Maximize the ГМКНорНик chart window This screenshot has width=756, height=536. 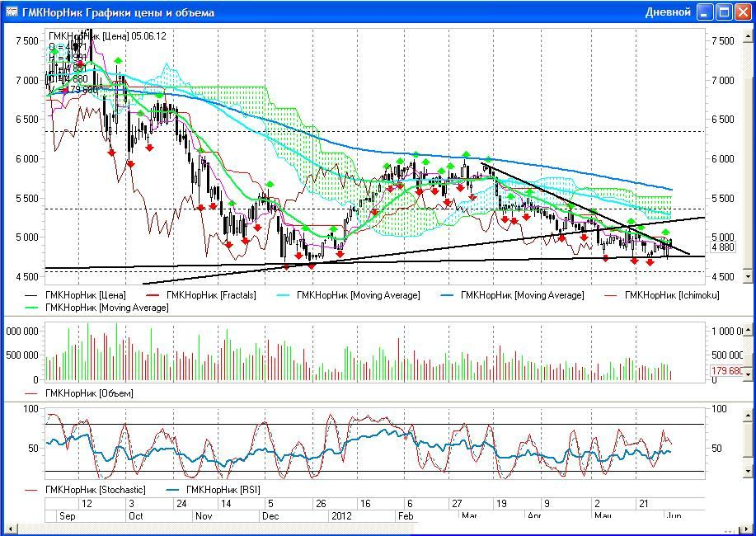[x=724, y=12]
